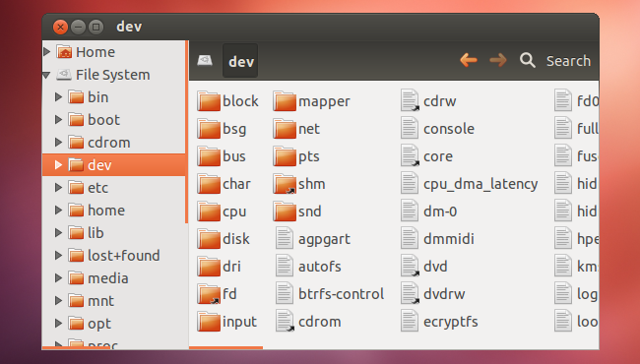
Task: Expand the dev folder arrow in sidebar
Action: 58,164
